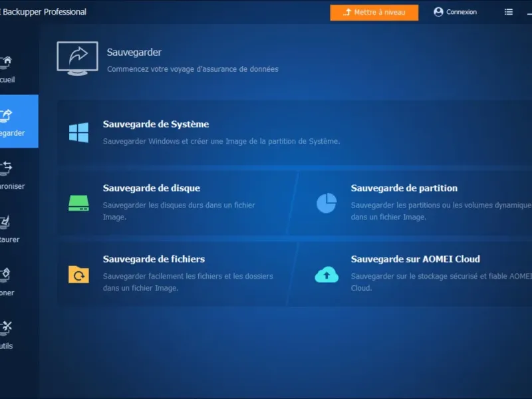The image size is (532, 399).
Task: Choose Sauvegarde de Système title
Action: 156,124
